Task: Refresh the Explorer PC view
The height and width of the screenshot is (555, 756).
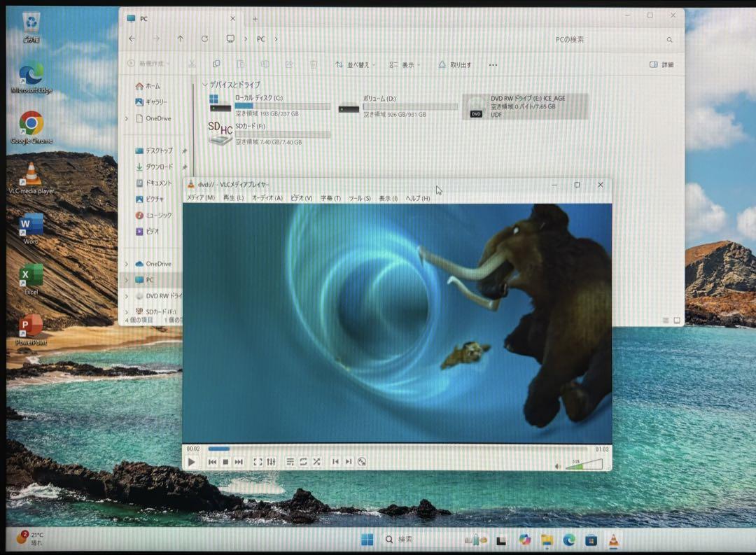Action: click(x=204, y=38)
